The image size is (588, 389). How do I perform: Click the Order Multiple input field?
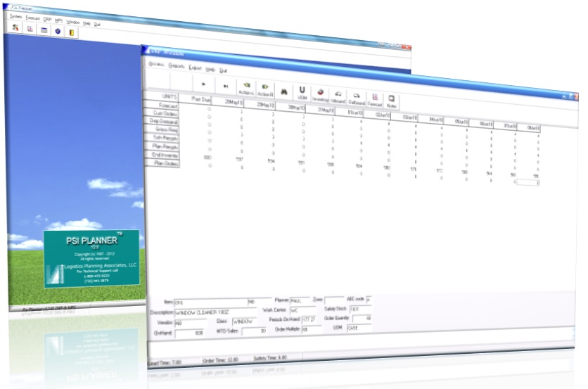[x=312, y=329]
